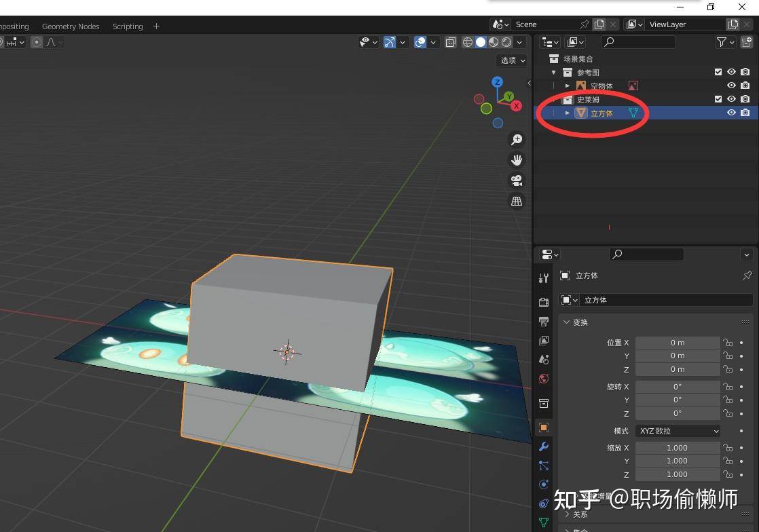
Task: Open the Scripting workspace tab
Action: (128, 26)
